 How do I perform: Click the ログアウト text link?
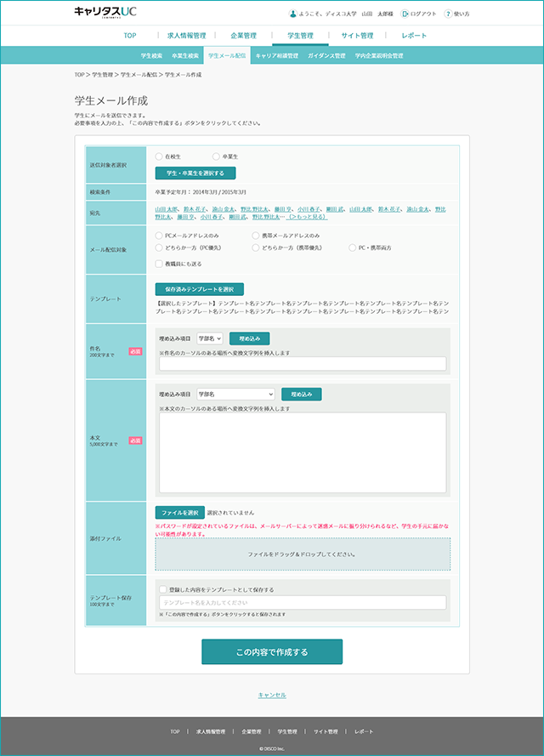(423, 14)
